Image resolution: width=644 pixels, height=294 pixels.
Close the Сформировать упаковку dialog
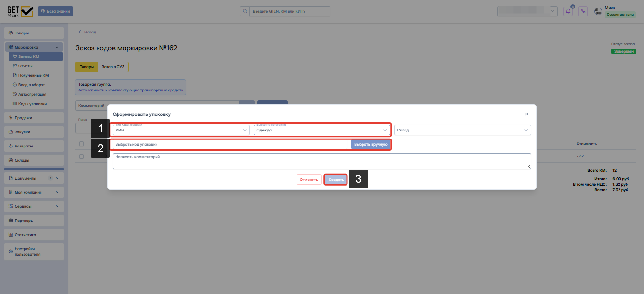(x=527, y=114)
